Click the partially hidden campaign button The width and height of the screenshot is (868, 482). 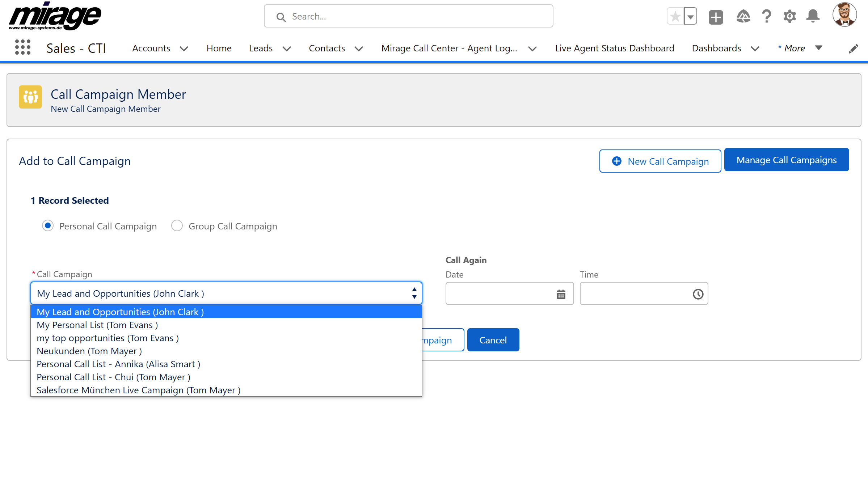click(443, 340)
